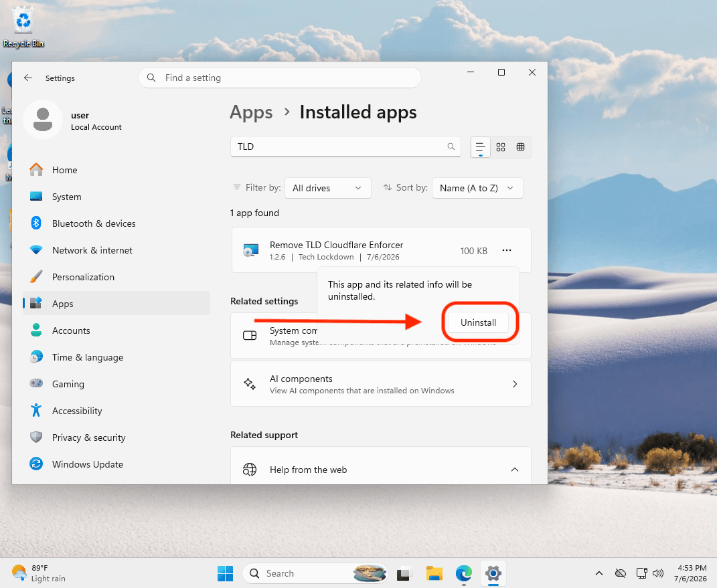Click the System components icon

250,336
